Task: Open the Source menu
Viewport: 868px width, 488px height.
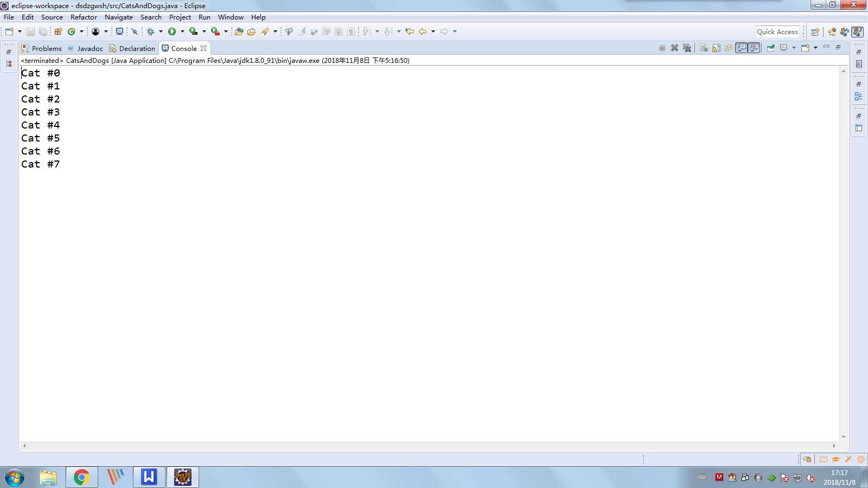Action: point(52,17)
